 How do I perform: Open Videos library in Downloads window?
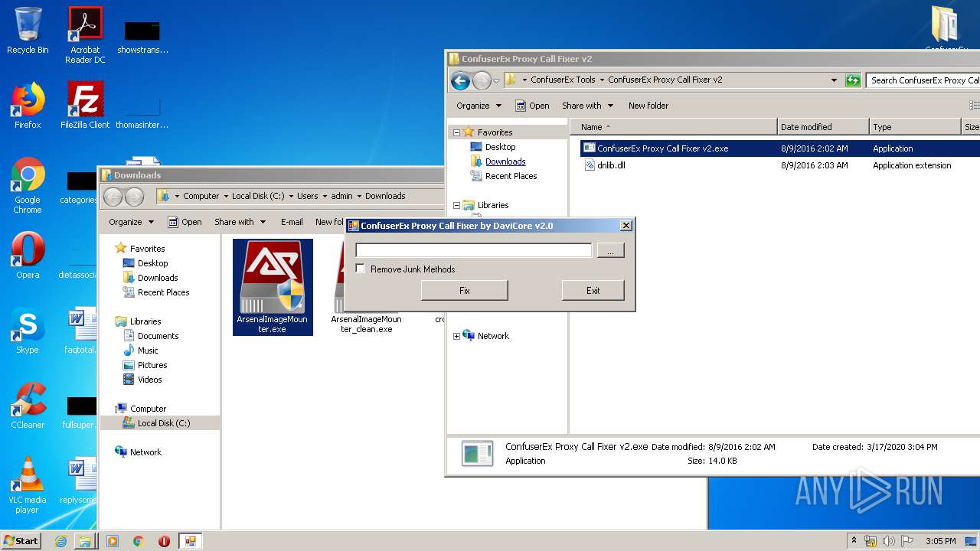coord(149,380)
